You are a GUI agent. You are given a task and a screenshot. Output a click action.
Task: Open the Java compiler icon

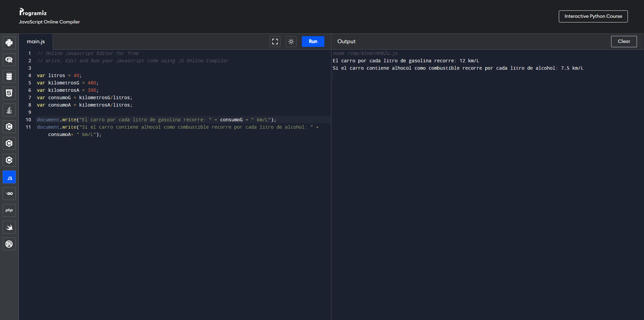(9, 110)
